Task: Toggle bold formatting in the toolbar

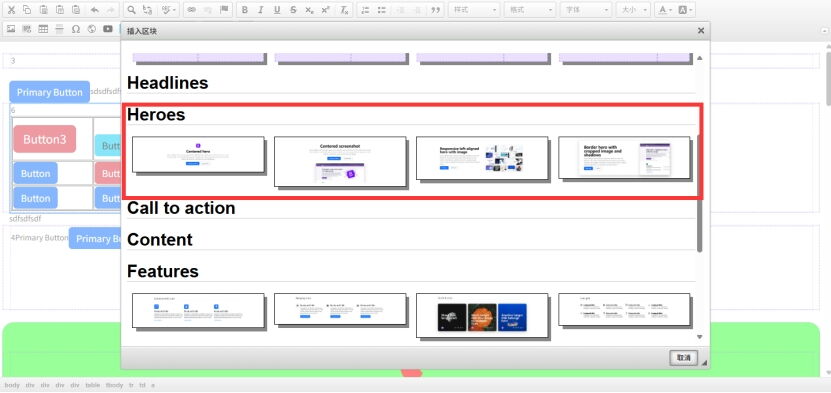Action: (x=244, y=10)
